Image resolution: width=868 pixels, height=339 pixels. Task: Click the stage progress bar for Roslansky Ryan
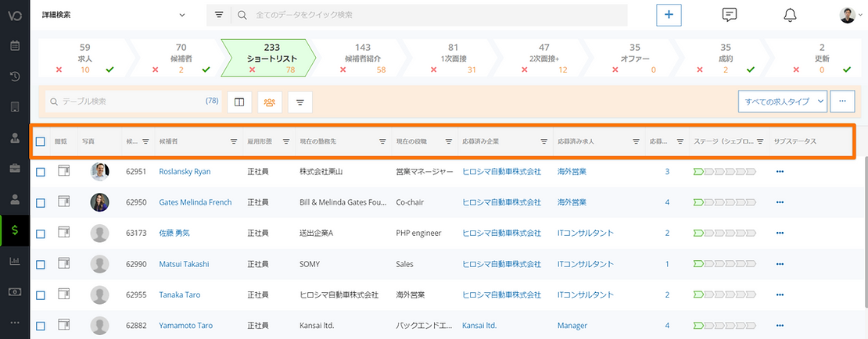tap(724, 171)
